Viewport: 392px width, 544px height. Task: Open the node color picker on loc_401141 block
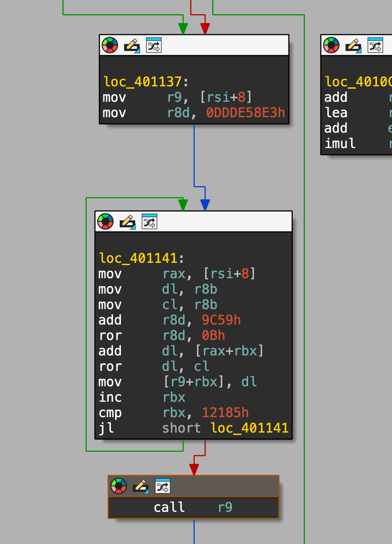pyautogui.click(x=106, y=222)
